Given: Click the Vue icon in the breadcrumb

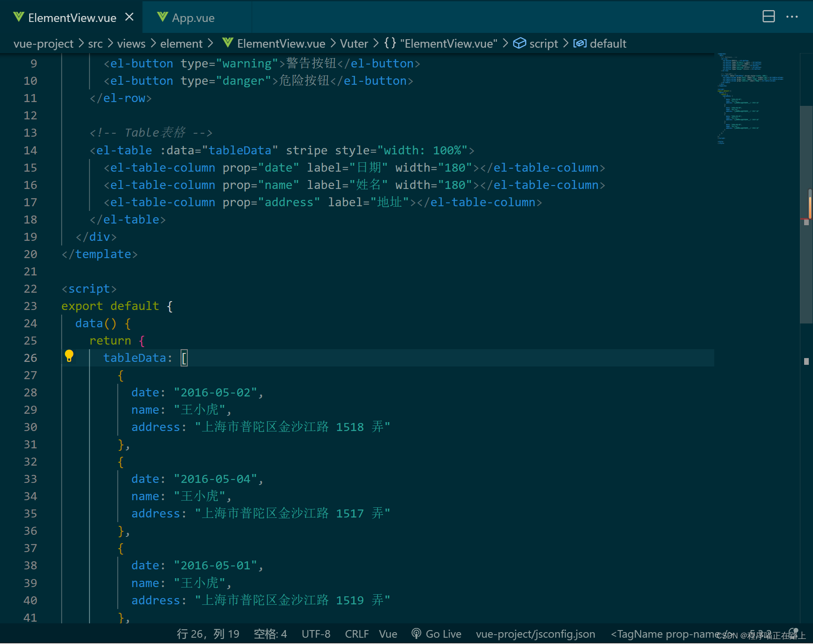Looking at the screenshot, I should tap(228, 43).
